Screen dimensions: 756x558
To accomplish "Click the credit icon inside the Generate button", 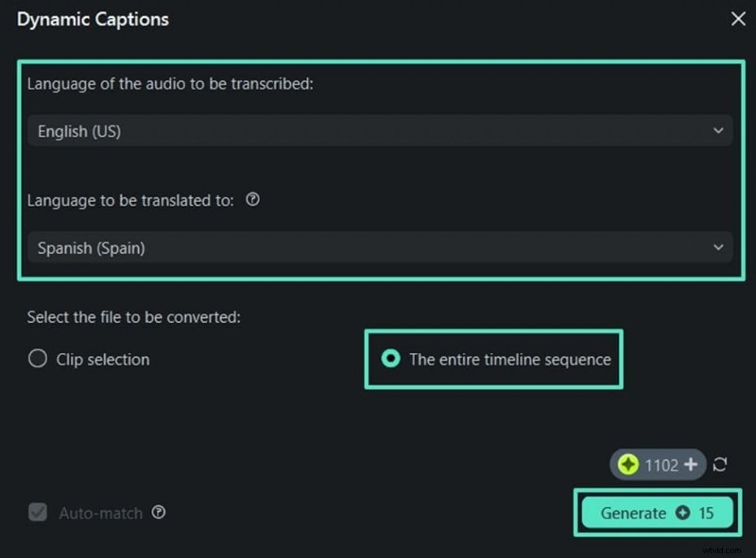I will click(x=682, y=513).
